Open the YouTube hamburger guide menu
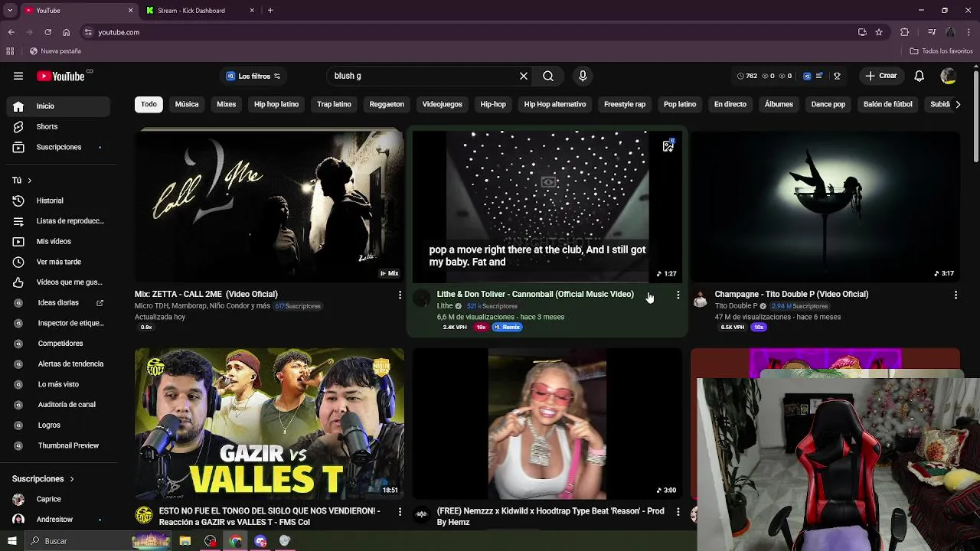This screenshot has width=980, height=551. pos(18,76)
